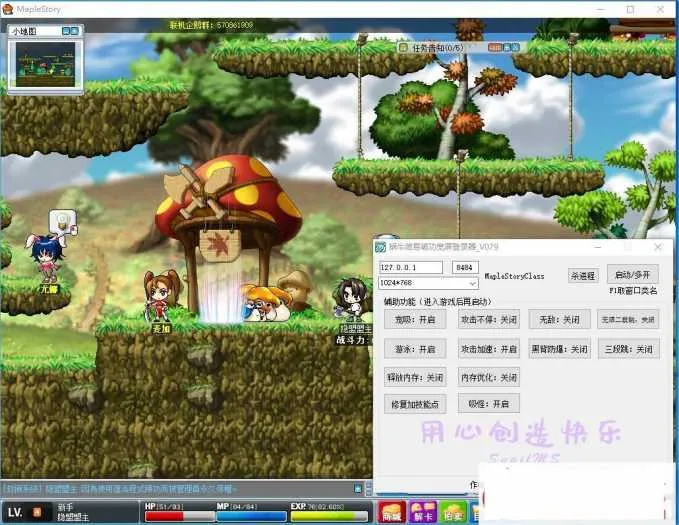Click the first blue minimap header button
679x525 pixels.
(x=66, y=31)
